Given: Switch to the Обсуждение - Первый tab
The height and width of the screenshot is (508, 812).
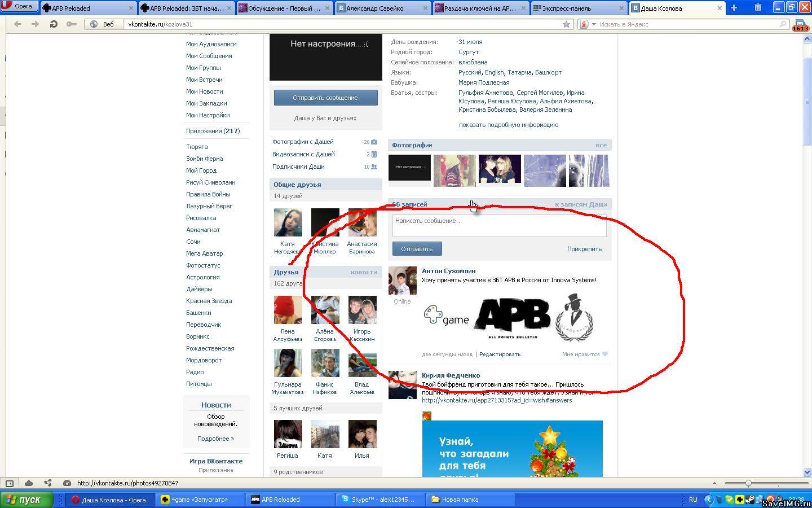Looking at the screenshot, I should [284, 8].
